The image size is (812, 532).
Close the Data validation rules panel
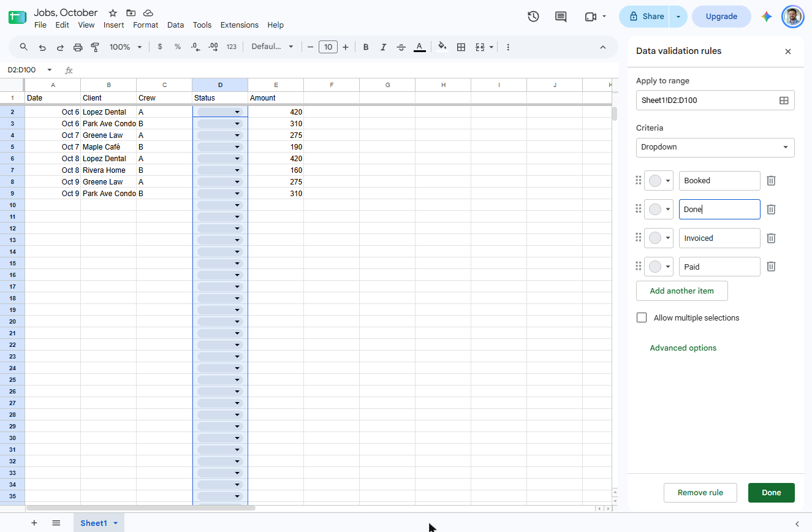click(x=788, y=51)
